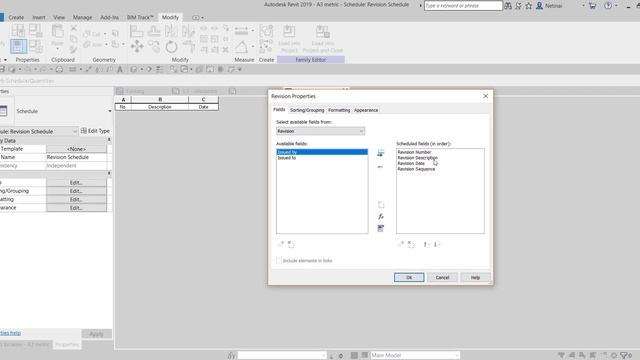Click the Offset tool in Modify ribbon

(x=154, y=31)
